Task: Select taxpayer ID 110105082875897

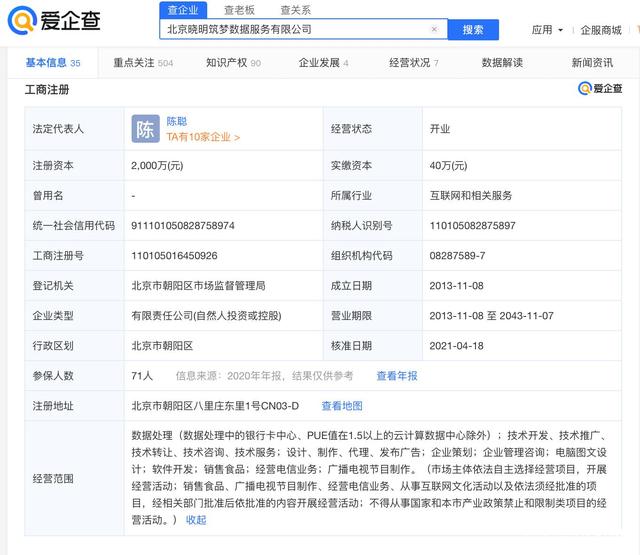Action: (472, 225)
